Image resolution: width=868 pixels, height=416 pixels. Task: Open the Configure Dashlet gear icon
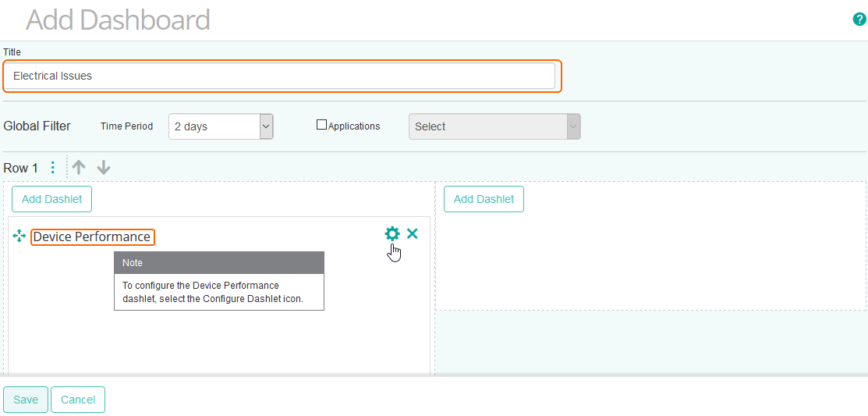click(x=392, y=234)
